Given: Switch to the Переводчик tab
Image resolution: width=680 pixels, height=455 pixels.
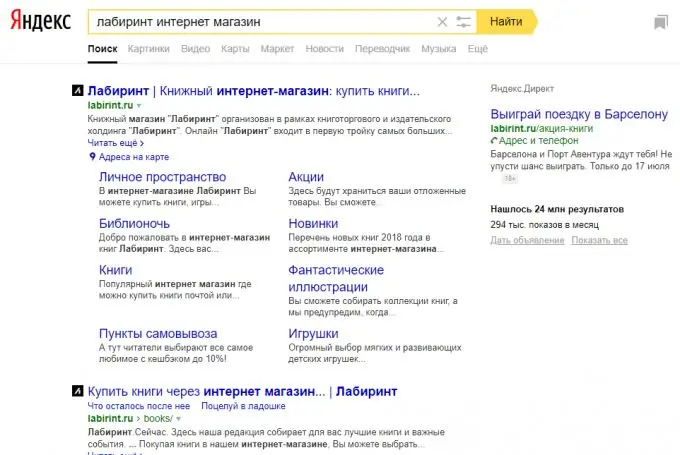Looking at the screenshot, I should 382,49.
